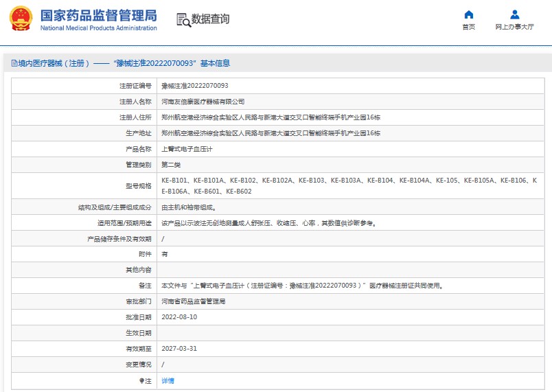Click 由主机和袖带组成 text
Screen dimensions: 552x392
pyautogui.click(x=189, y=207)
